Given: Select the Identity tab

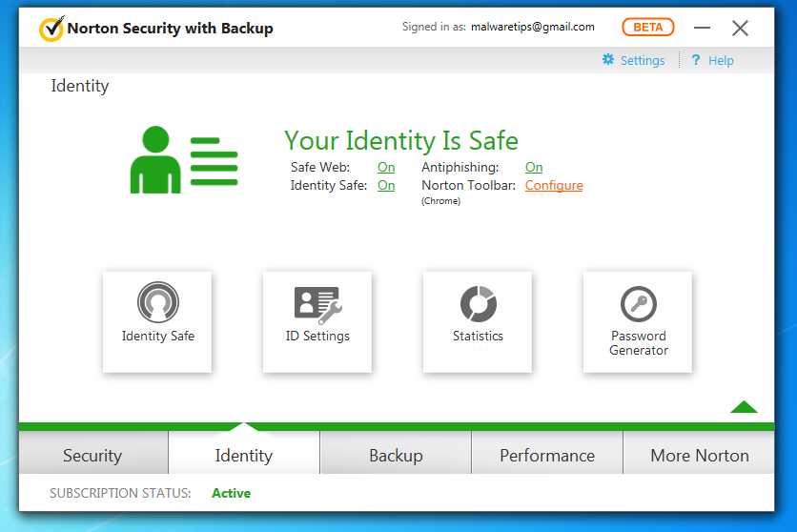Looking at the screenshot, I should coord(244,455).
